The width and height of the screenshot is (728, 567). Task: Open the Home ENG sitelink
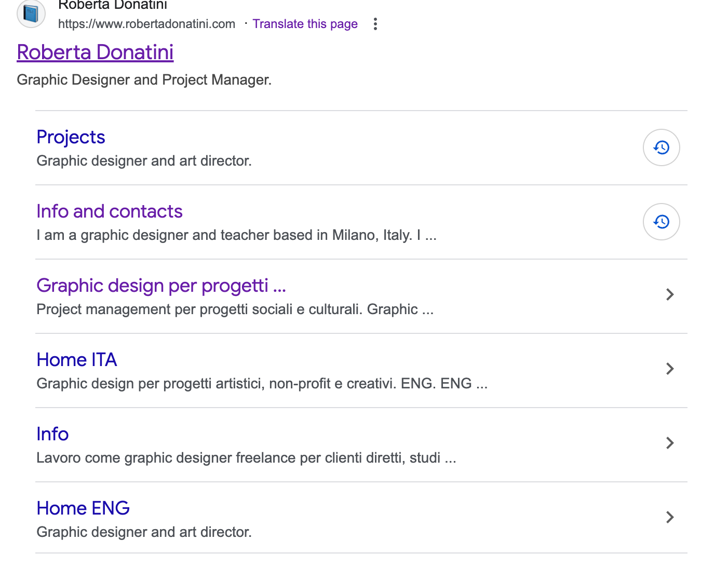click(x=83, y=508)
